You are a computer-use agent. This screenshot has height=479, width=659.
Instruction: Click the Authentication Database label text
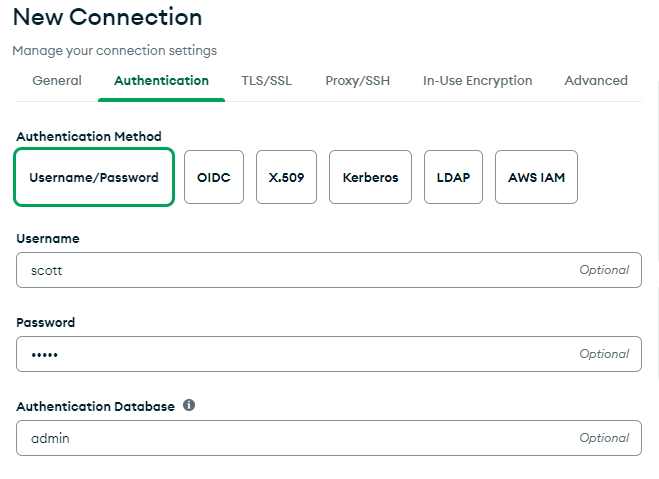pos(95,407)
